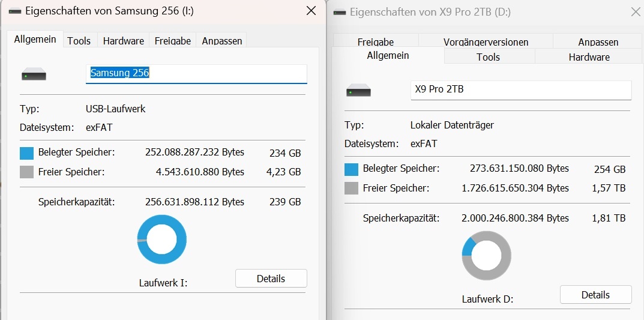644x320 pixels.
Task: Click blue Belegter Speicher swatch for Samsung 256
Action: (x=27, y=153)
